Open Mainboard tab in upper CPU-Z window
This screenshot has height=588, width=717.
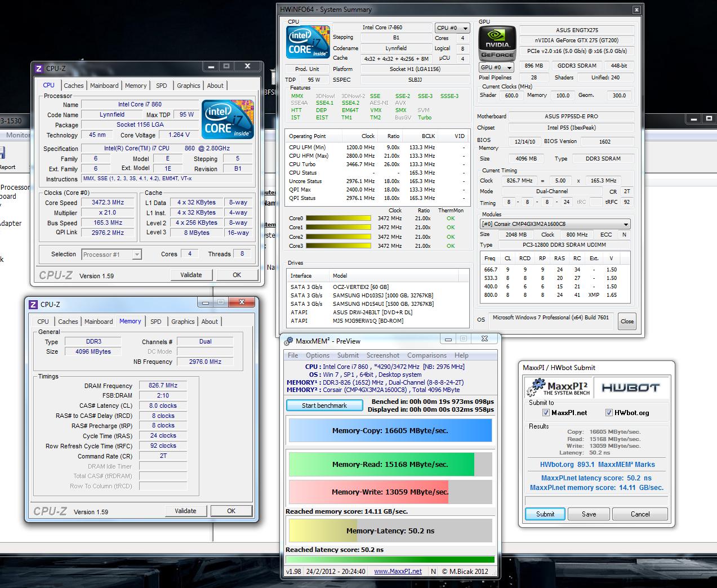[104, 86]
